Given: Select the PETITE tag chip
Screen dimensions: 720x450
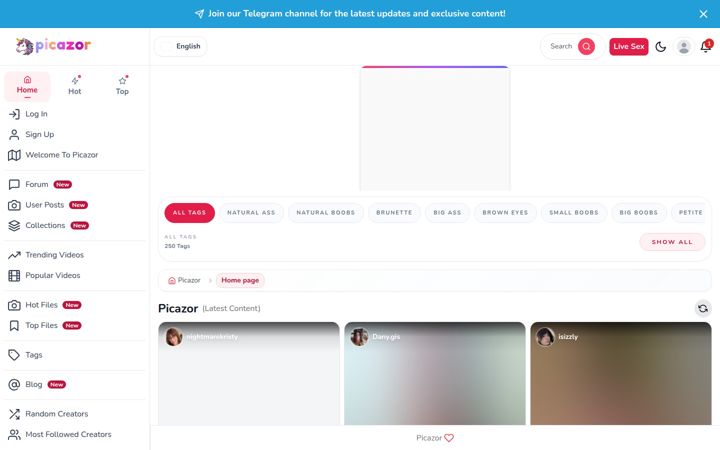Looking at the screenshot, I should pos(690,213).
